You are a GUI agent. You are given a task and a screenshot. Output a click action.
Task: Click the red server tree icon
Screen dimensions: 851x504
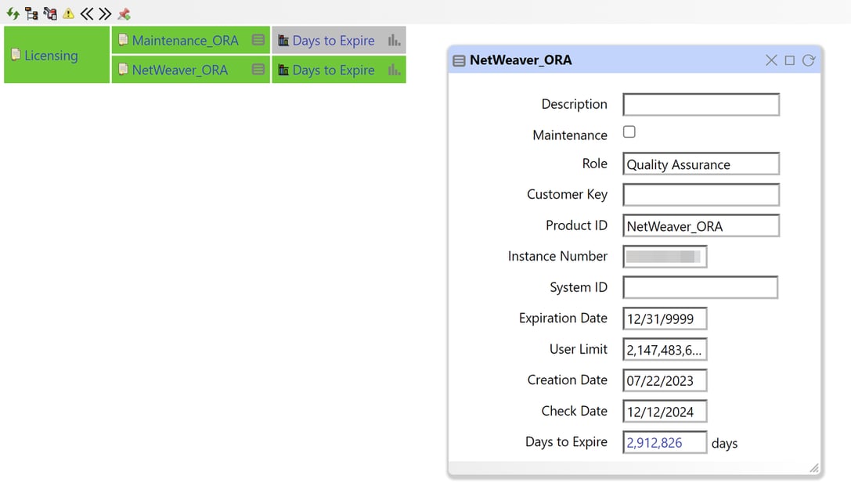tap(50, 13)
